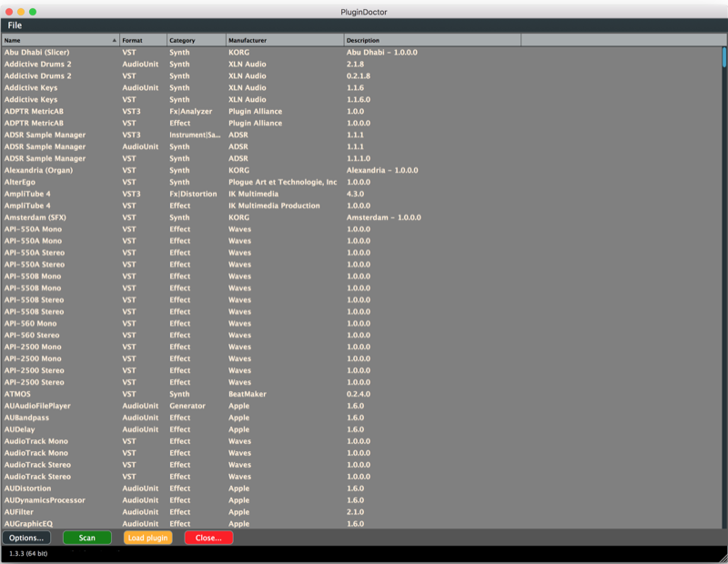Click the 1.1.6.0 description cell

coord(359,100)
